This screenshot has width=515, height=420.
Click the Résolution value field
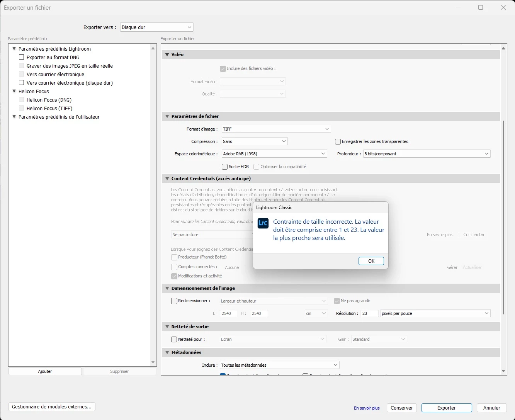pos(369,313)
